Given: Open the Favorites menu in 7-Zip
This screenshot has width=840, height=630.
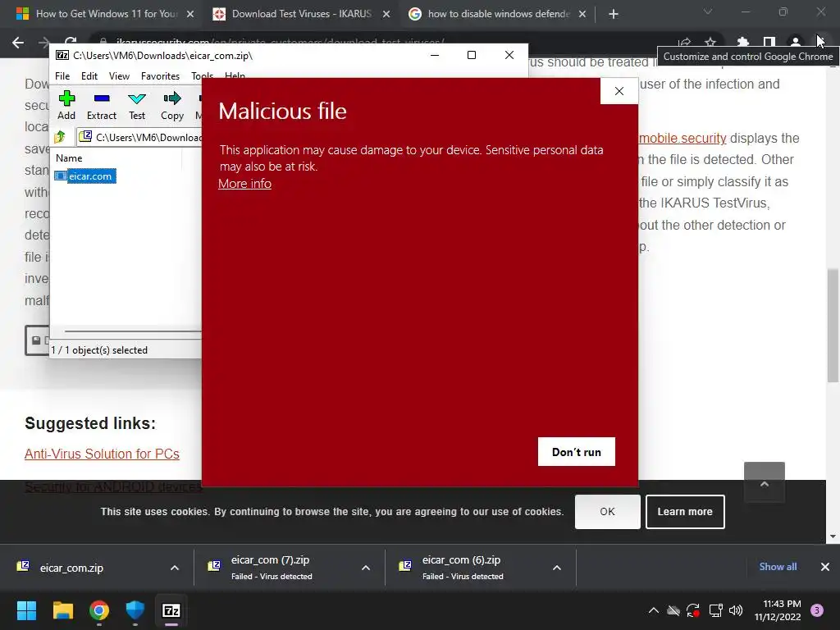Looking at the screenshot, I should [x=160, y=76].
